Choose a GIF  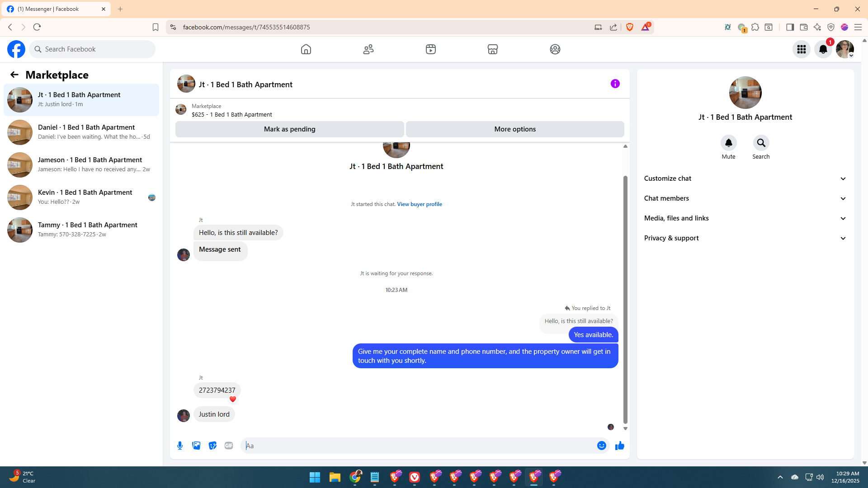click(229, 446)
